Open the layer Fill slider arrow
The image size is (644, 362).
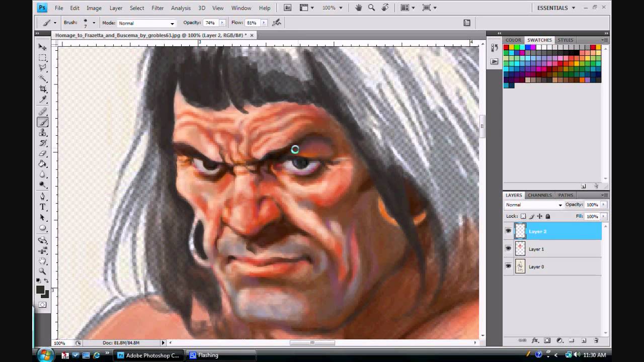[x=603, y=216]
